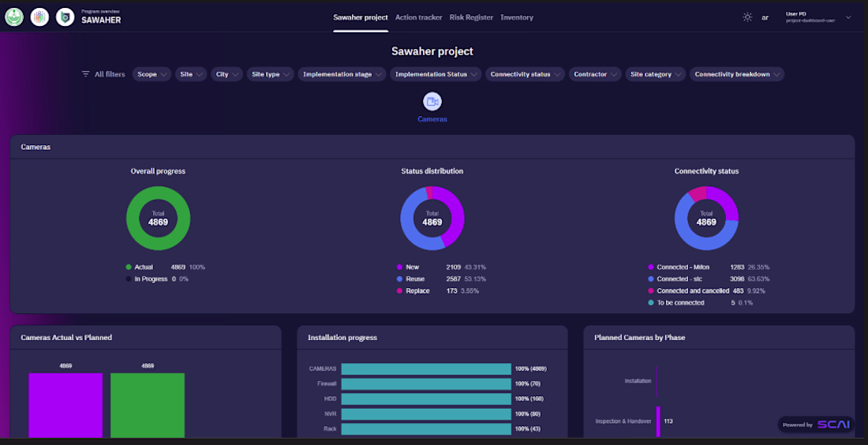
Task: Open the All filters icon
Action: point(85,74)
